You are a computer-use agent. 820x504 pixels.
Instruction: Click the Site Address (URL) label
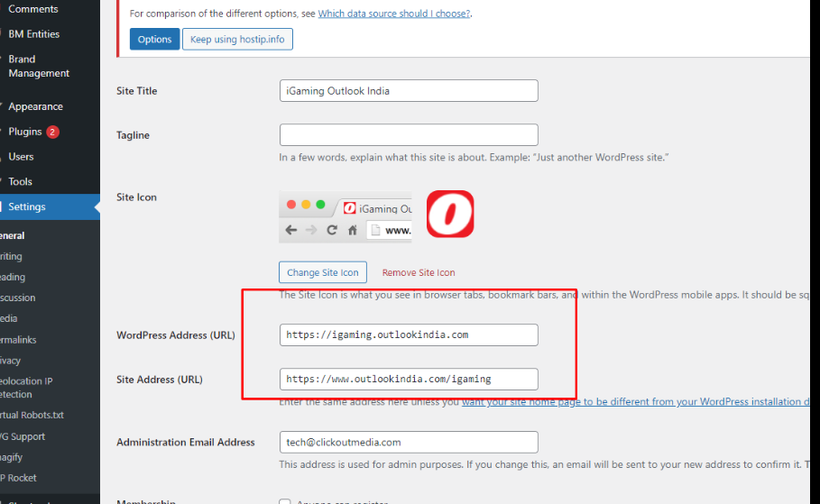160,380
